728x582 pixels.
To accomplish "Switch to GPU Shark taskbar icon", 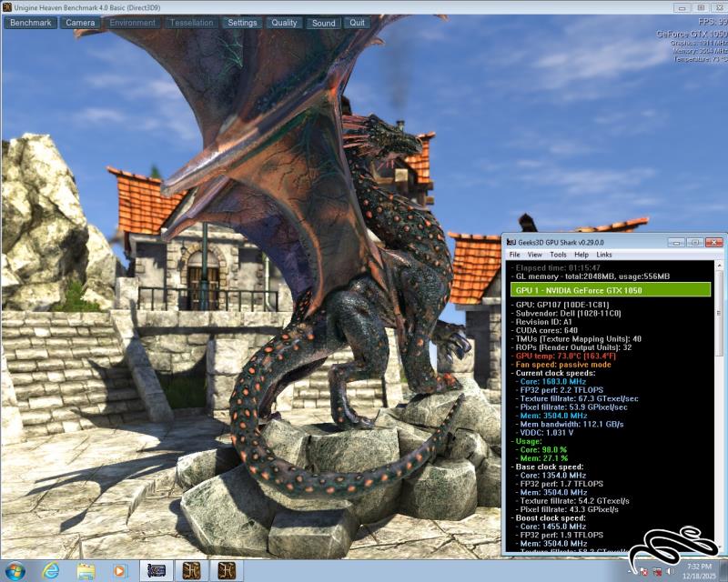I will point(157,571).
